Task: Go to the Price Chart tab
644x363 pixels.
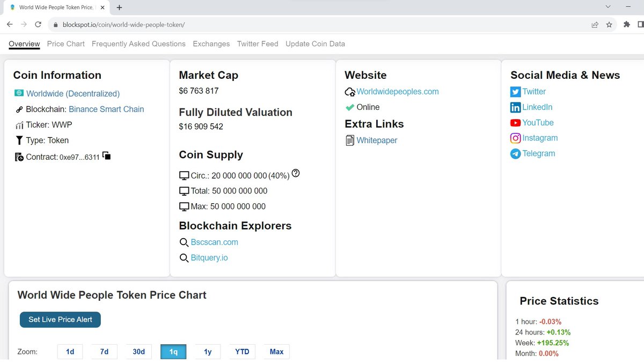Action: (x=66, y=44)
